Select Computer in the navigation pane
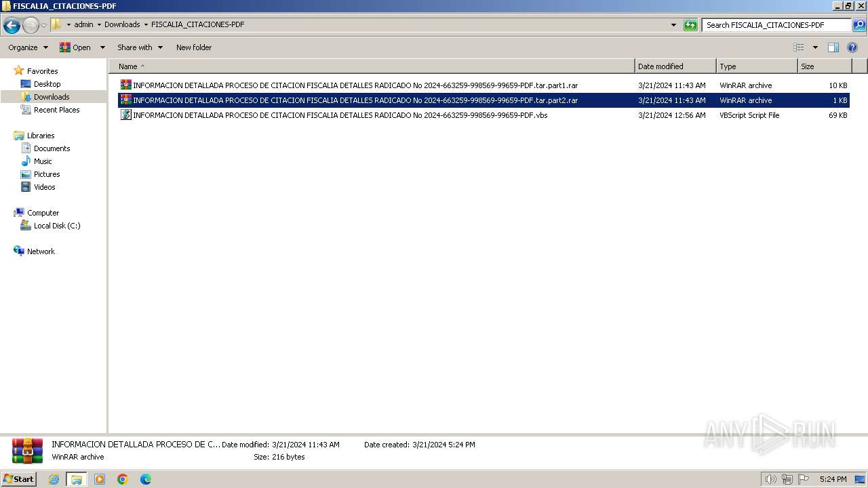Screen dimensions: 868x488 pos(43,213)
